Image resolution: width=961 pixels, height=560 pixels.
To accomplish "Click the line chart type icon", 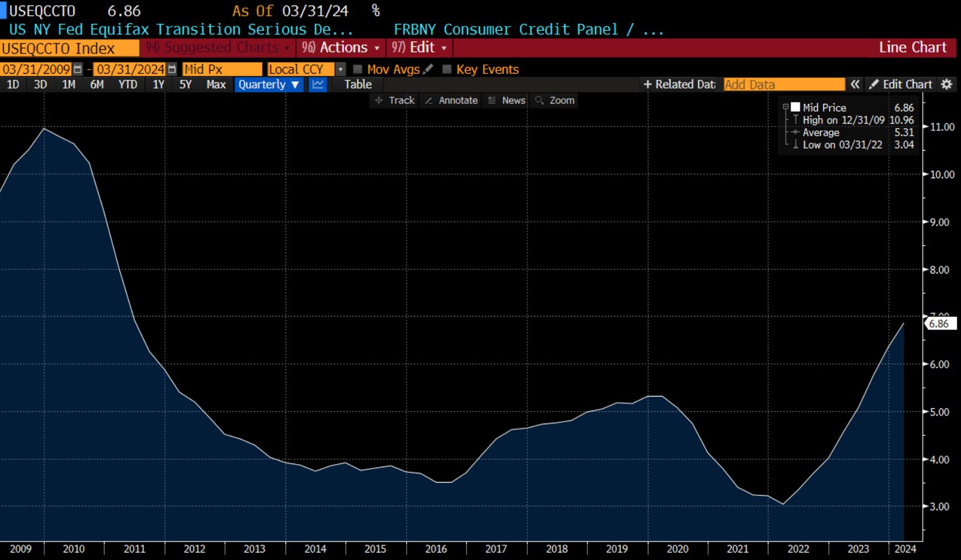I will 317,85.
